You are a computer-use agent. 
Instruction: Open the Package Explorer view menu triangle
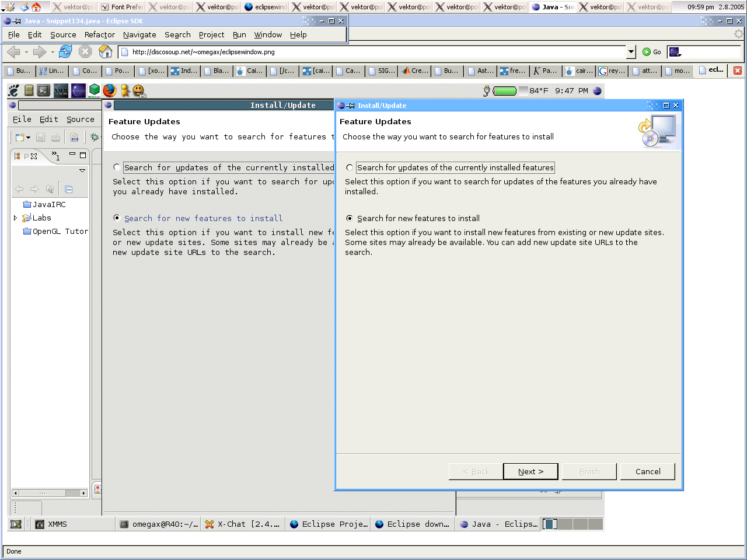[x=82, y=170]
